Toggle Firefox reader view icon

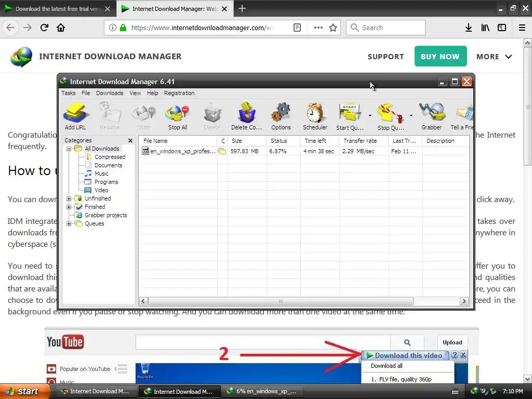coord(297,28)
